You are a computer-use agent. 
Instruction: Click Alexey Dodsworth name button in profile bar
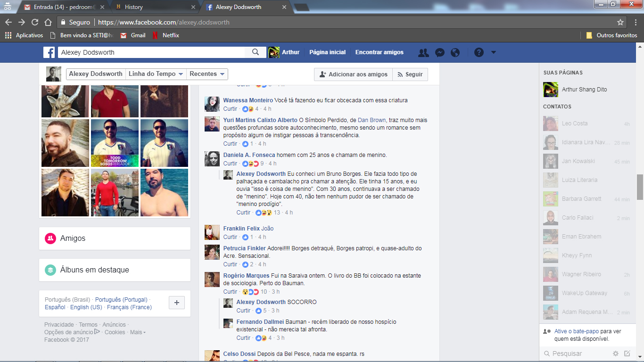pos(96,74)
